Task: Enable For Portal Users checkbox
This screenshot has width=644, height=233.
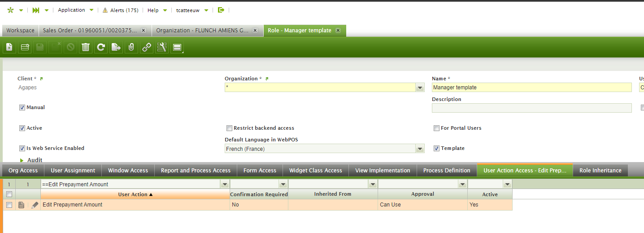Action: tap(436, 128)
